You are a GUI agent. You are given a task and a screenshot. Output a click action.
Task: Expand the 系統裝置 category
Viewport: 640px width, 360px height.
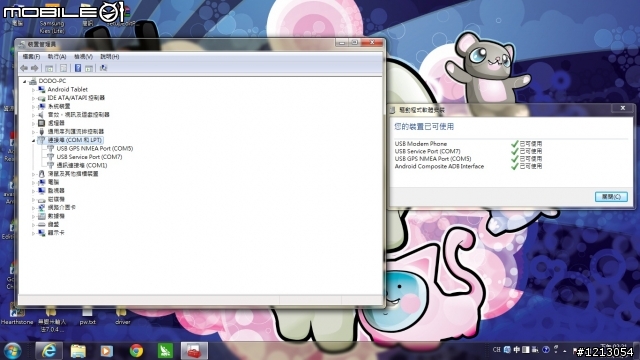pos(33,107)
